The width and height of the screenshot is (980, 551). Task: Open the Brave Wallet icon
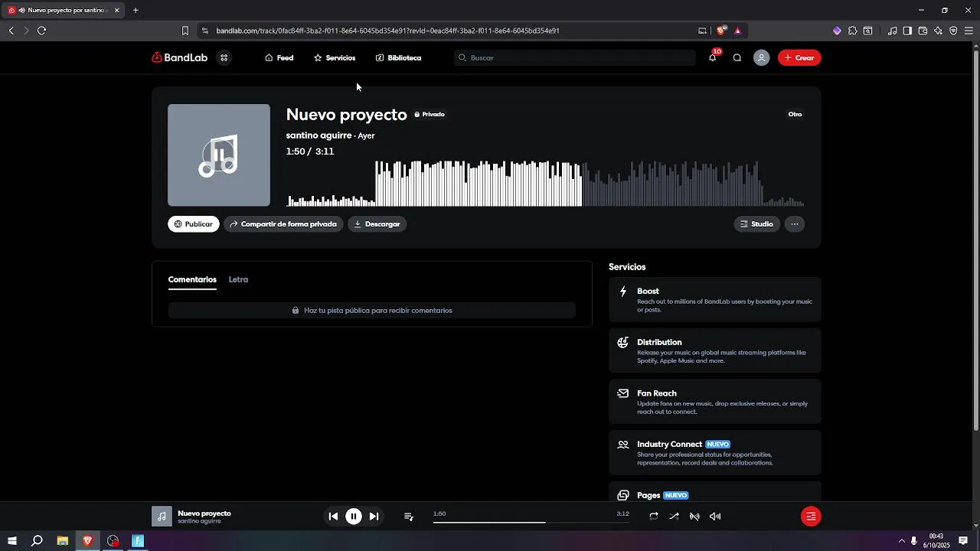point(923,31)
